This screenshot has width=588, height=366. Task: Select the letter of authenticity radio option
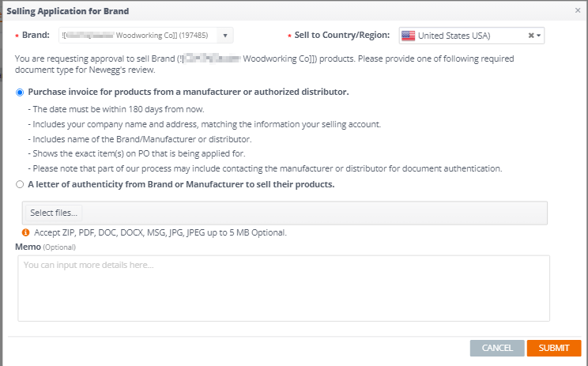click(x=20, y=184)
